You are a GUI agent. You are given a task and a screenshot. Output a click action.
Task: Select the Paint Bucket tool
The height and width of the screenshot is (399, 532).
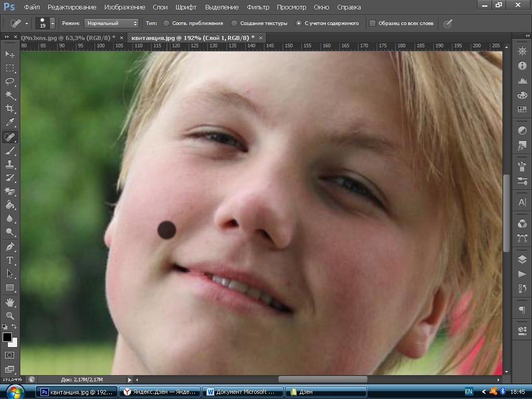click(9, 205)
